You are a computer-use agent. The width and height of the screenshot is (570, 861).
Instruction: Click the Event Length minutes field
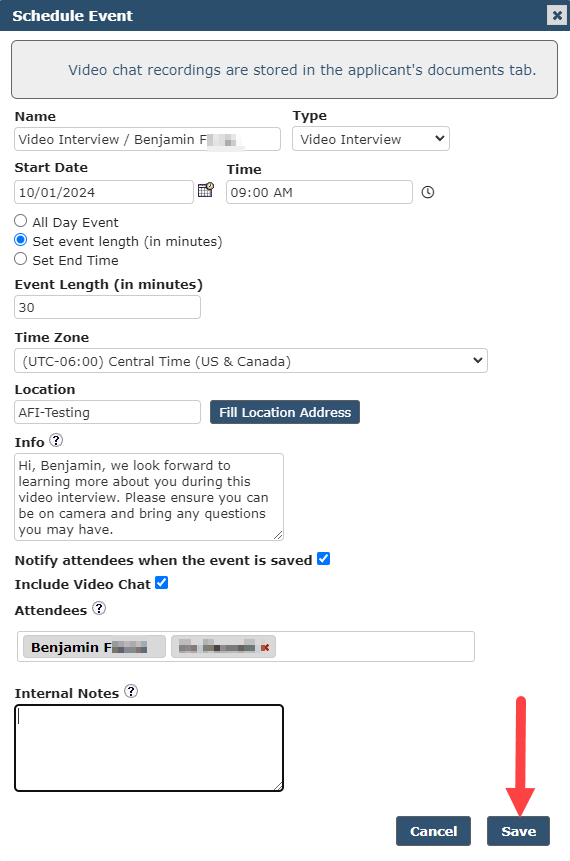click(108, 307)
